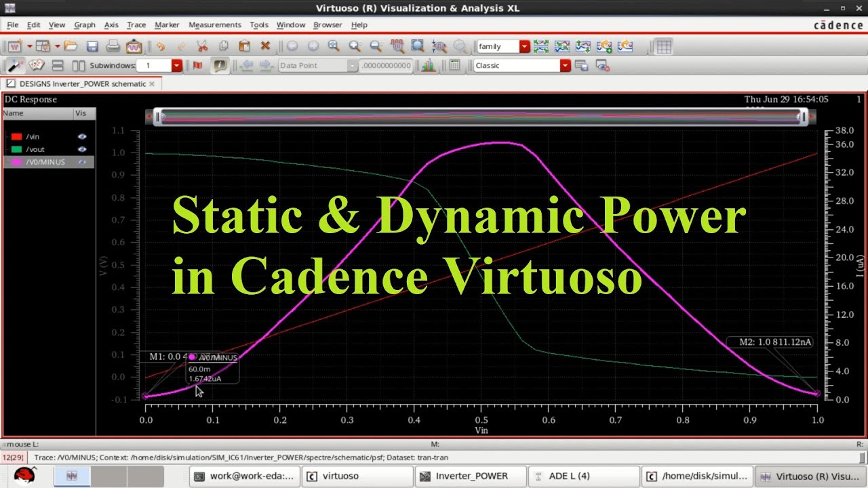Click the data point value field
Image resolution: width=868 pixels, height=488 pixels.
point(387,66)
